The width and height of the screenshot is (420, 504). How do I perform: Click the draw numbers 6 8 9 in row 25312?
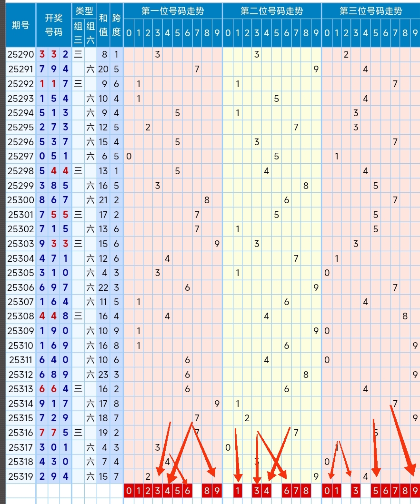(54, 375)
